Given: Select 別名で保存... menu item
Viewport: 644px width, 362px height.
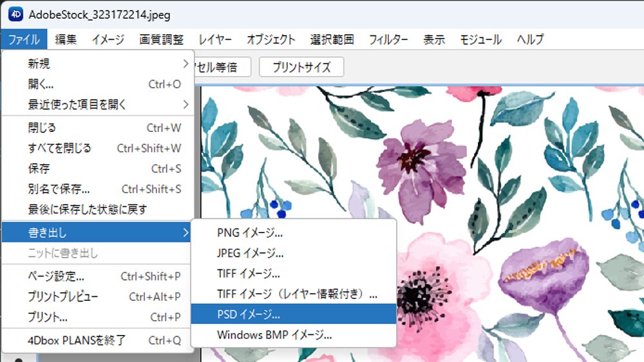Looking at the screenshot, I should pyautogui.click(x=59, y=189).
